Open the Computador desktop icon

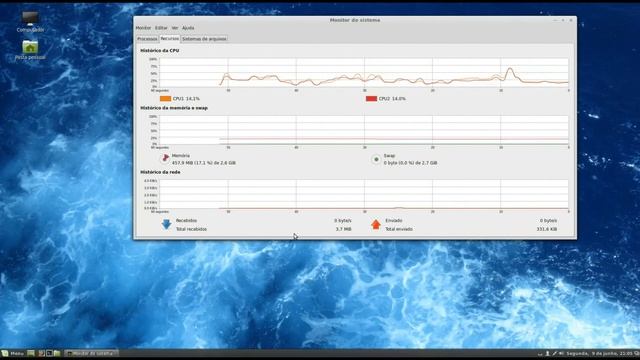tap(30, 22)
